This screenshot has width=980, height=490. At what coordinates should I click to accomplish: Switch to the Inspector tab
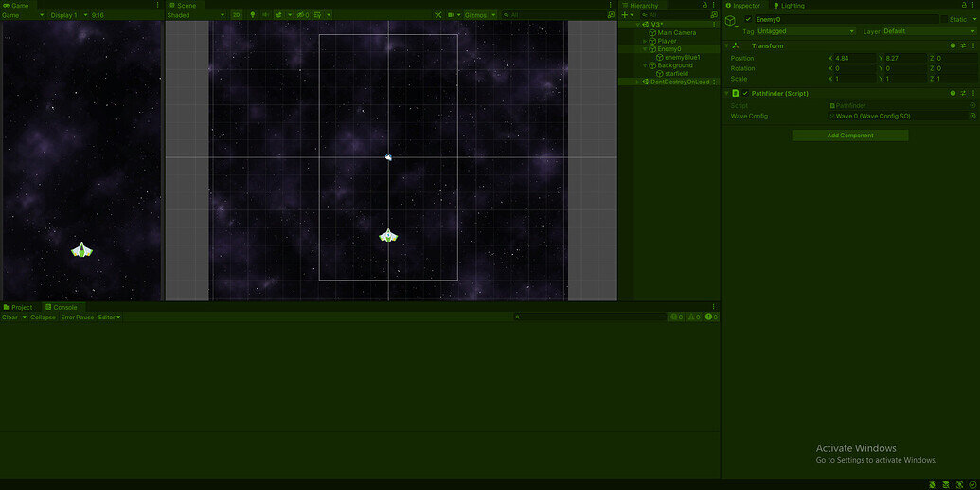point(742,5)
